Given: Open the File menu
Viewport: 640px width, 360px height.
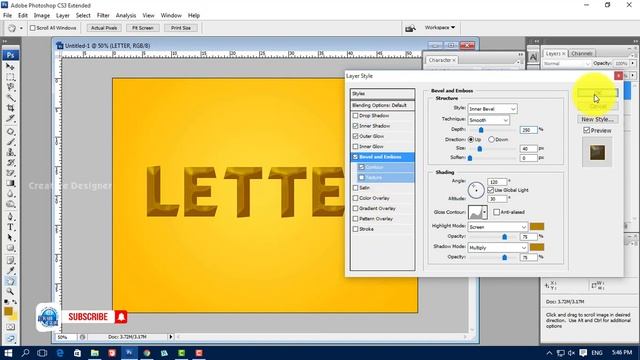Looking at the screenshot, I should (7, 16).
